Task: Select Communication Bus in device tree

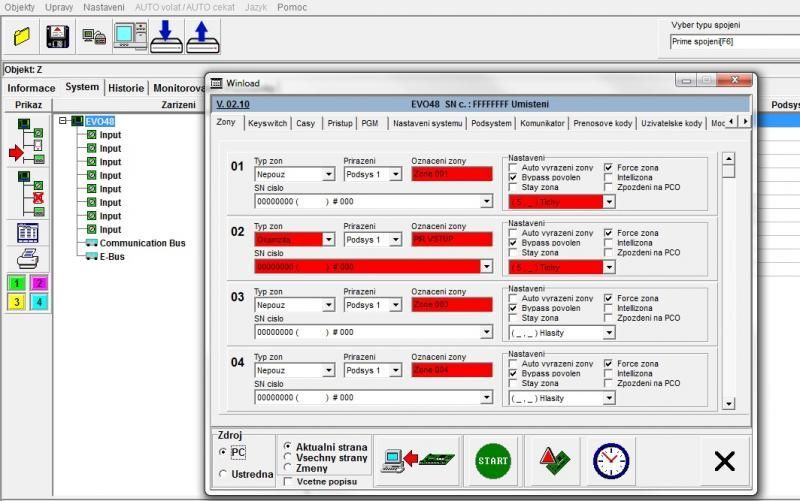Action: coord(142,243)
